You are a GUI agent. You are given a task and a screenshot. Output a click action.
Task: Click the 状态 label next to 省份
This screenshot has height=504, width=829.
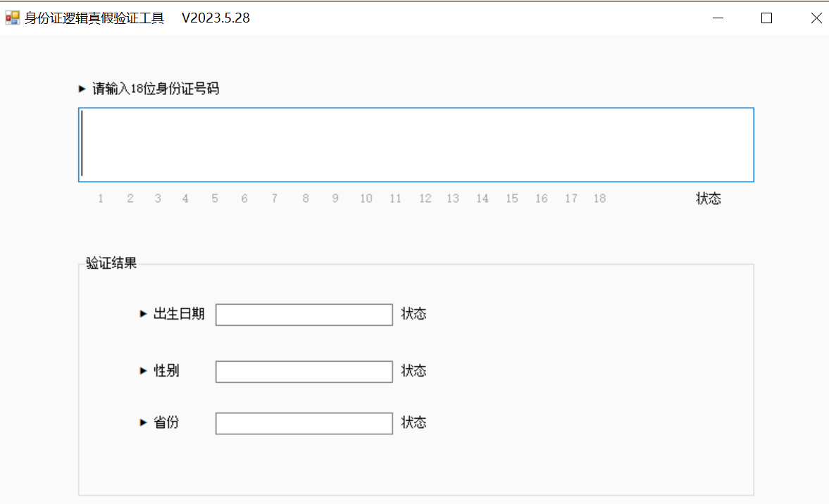[413, 423]
